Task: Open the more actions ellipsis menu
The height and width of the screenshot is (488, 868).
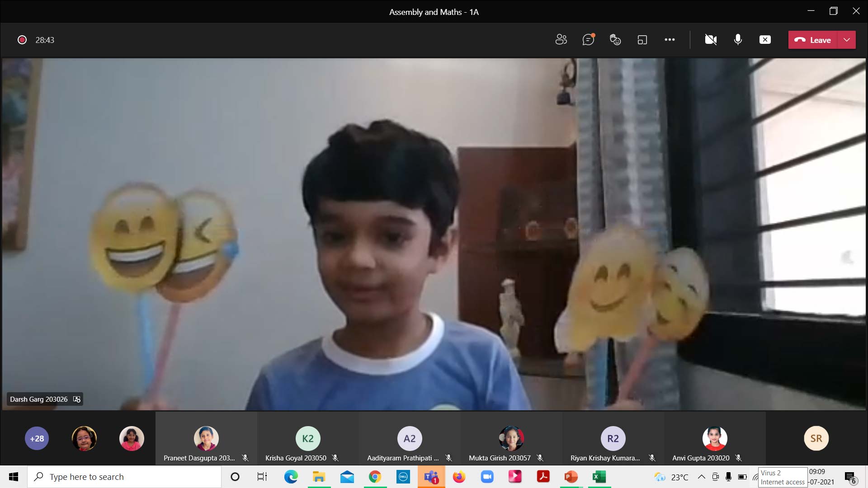Action: pyautogui.click(x=670, y=40)
